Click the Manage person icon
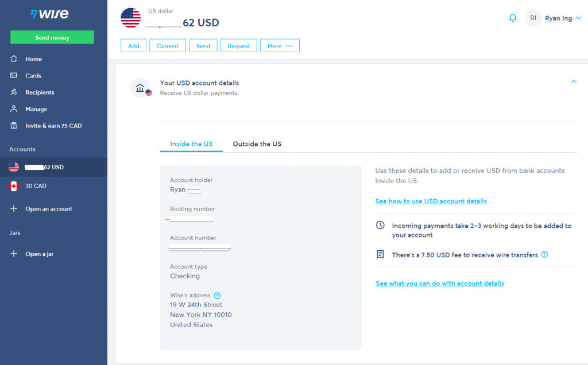 [14, 108]
